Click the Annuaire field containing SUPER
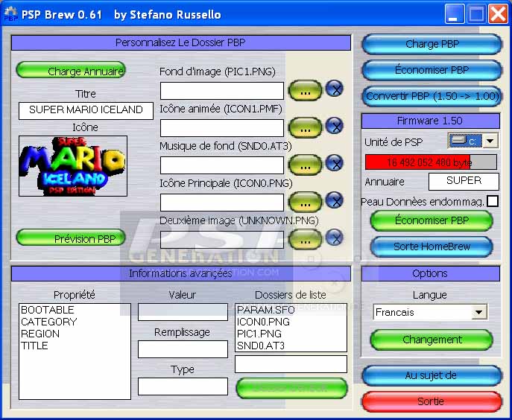This screenshot has width=512, height=420. point(464,181)
